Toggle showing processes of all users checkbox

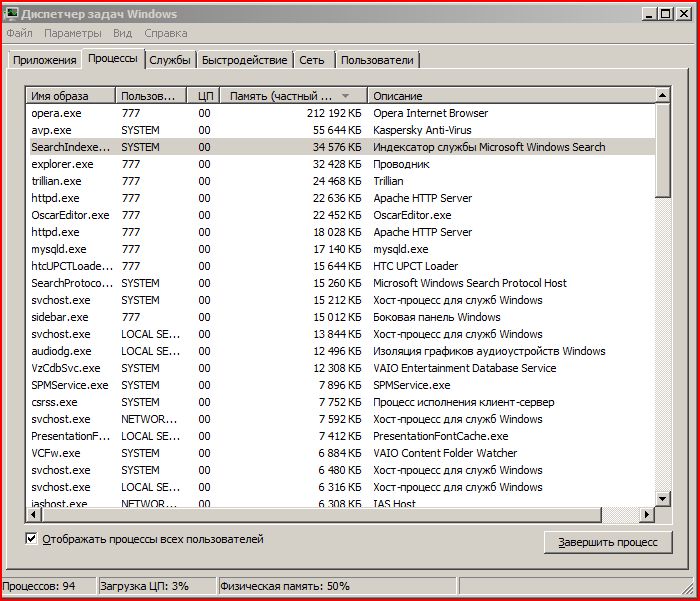tap(32, 539)
